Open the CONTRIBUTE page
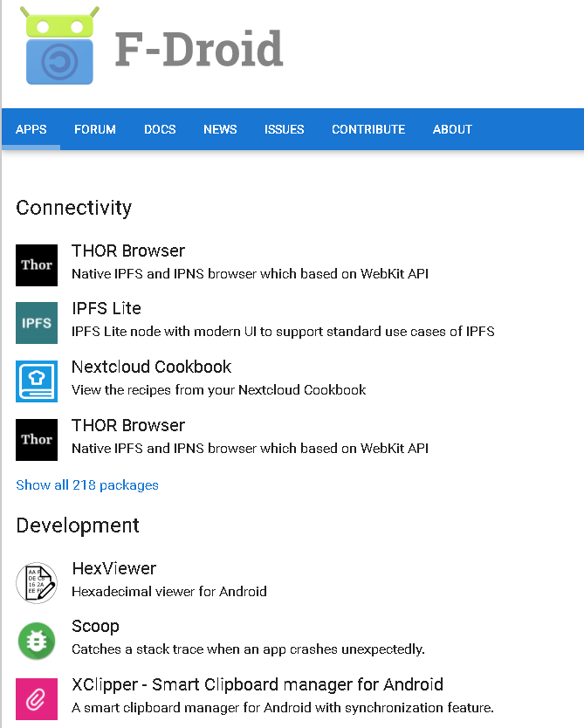This screenshot has width=584, height=728. pos(368,129)
